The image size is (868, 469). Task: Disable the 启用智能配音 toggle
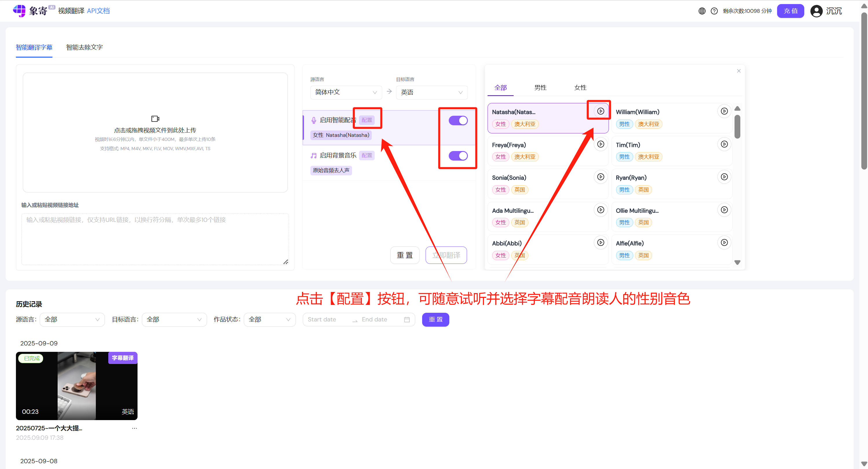[x=457, y=120]
